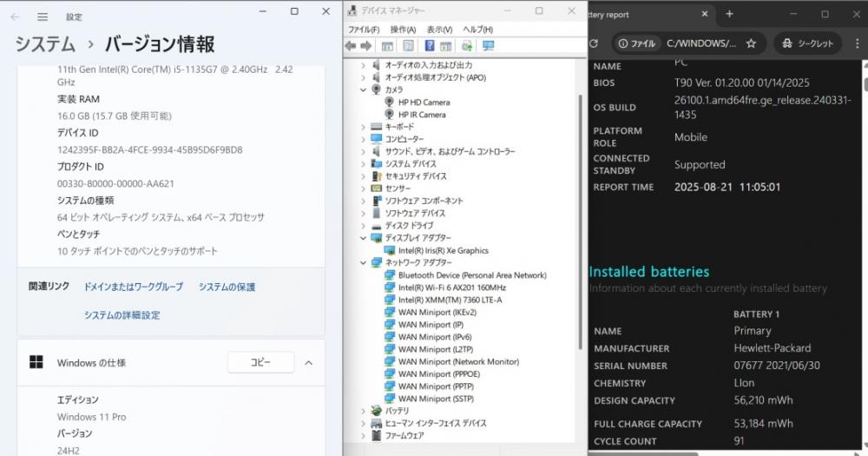Click device ID 1242395F-BB2A-4FCE value

(x=149, y=149)
